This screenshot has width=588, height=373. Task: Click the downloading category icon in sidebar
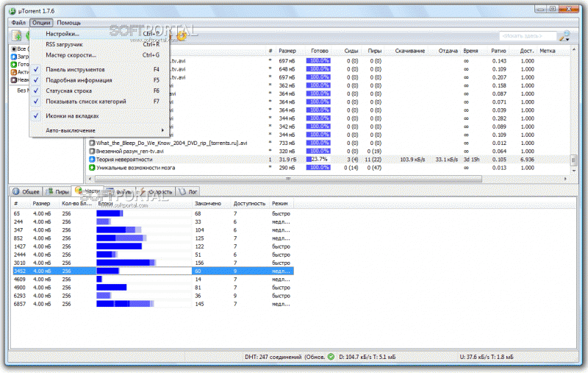click(x=14, y=57)
